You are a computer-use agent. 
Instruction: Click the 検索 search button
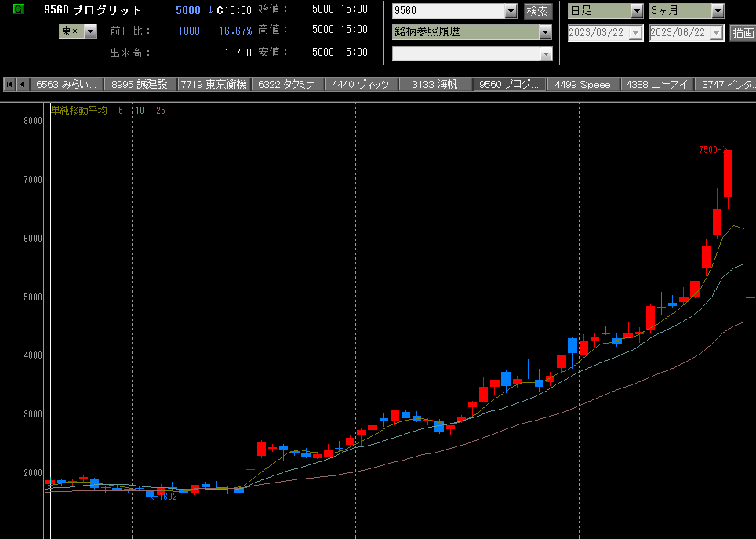[x=538, y=11]
